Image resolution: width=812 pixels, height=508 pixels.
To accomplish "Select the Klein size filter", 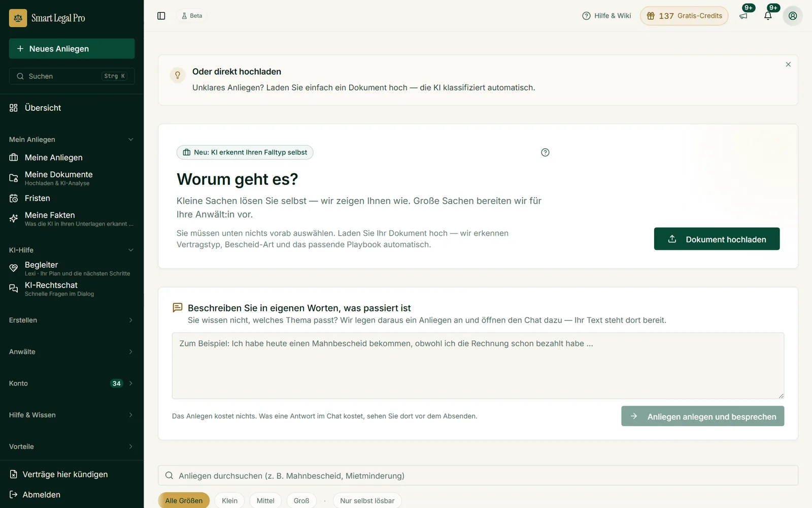I will coord(229,500).
